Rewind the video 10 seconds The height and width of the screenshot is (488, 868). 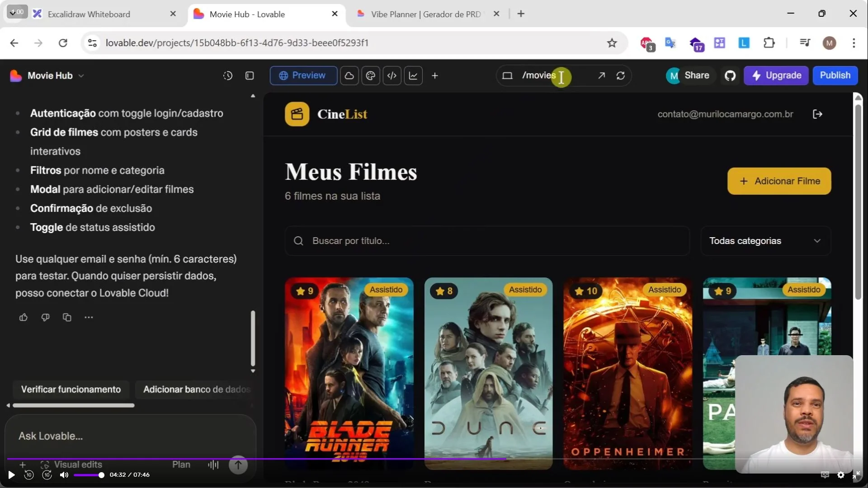click(x=29, y=475)
